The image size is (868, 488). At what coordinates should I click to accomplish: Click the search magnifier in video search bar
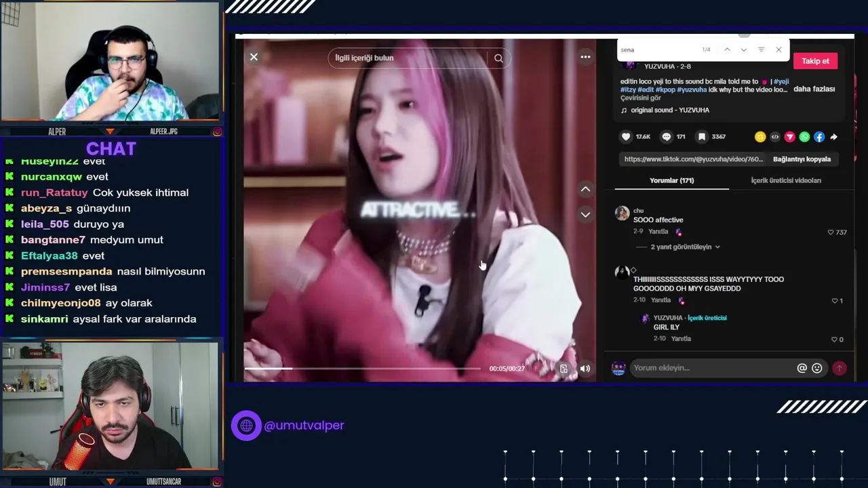click(498, 58)
